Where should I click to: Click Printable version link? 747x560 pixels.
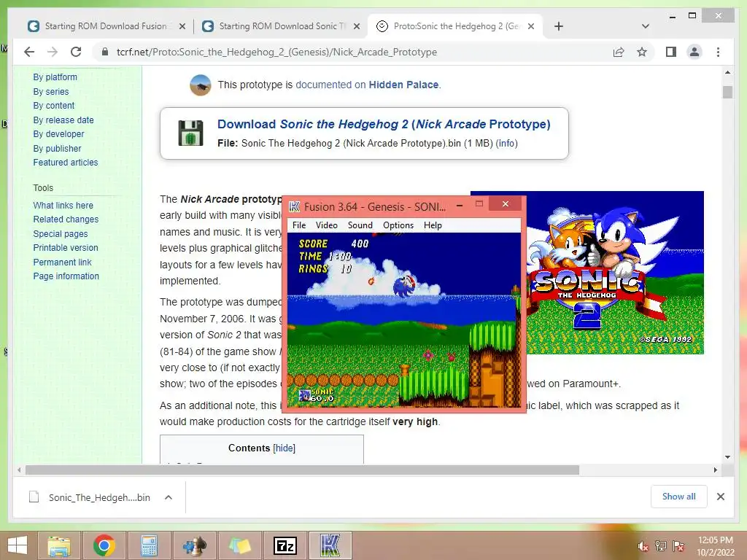coord(65,248)
